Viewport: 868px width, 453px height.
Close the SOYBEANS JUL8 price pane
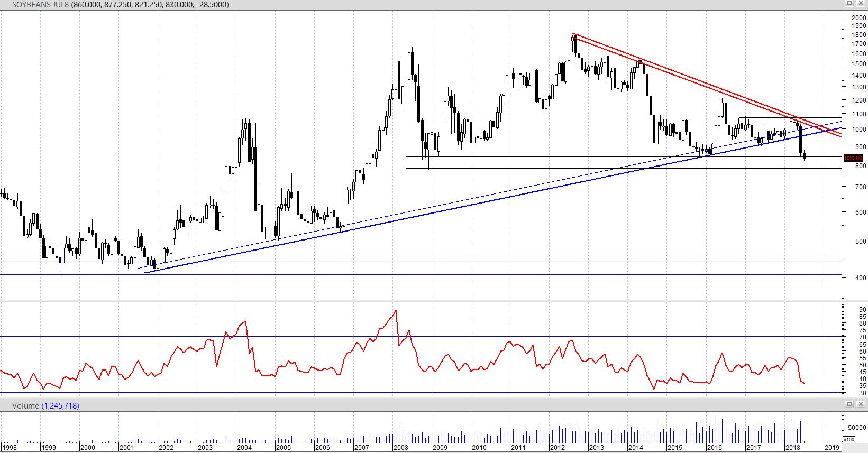coord(860,3)
